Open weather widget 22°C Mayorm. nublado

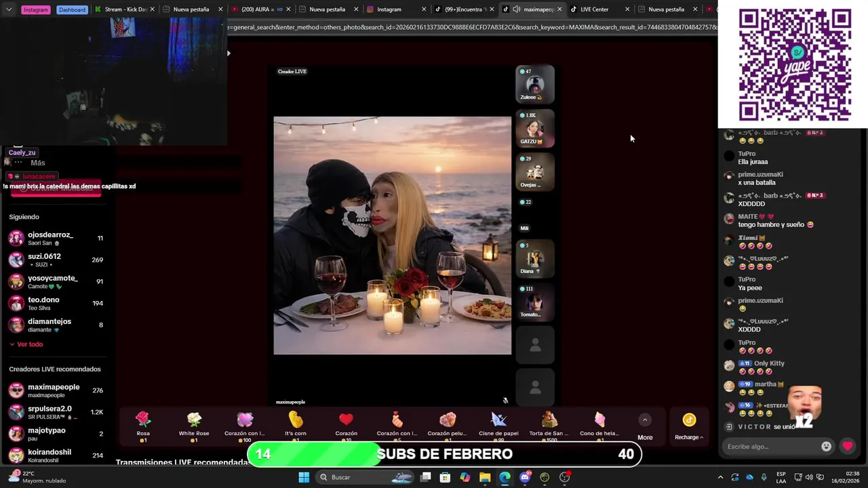[x=37, y=477]
